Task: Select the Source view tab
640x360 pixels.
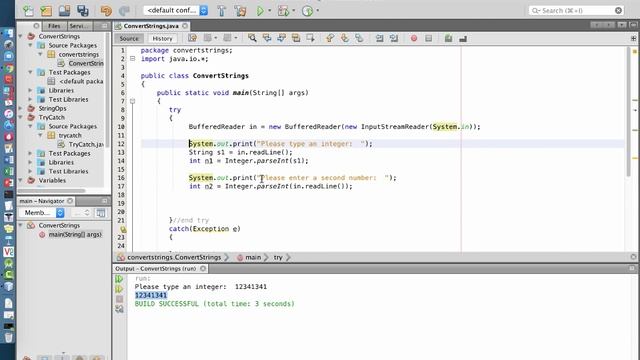Action: point(129,38)
